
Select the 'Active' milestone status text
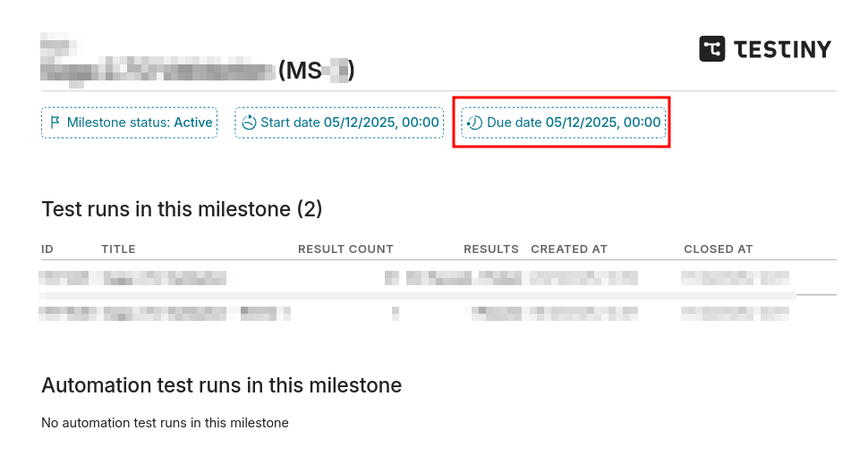click(193, 122)
